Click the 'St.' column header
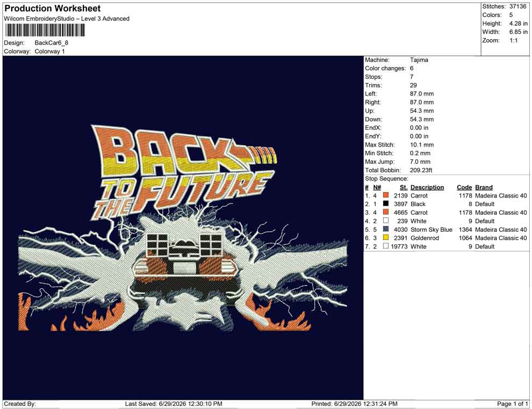This screenshot has height=409, width=532. pyautogui.click(x=404, y=187)
